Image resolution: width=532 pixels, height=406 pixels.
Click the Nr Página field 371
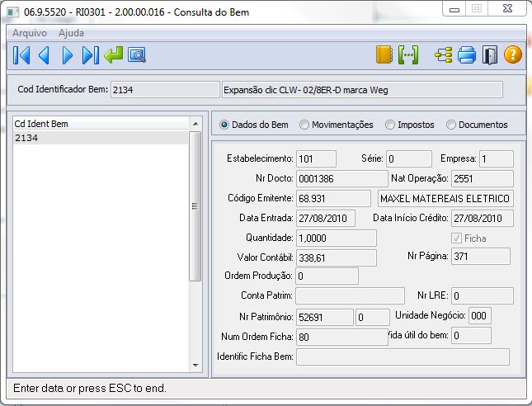(x=480, y=256)
